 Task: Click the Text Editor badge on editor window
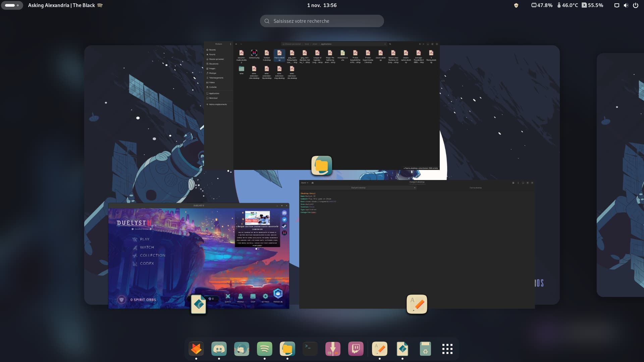tap(417, 304)
